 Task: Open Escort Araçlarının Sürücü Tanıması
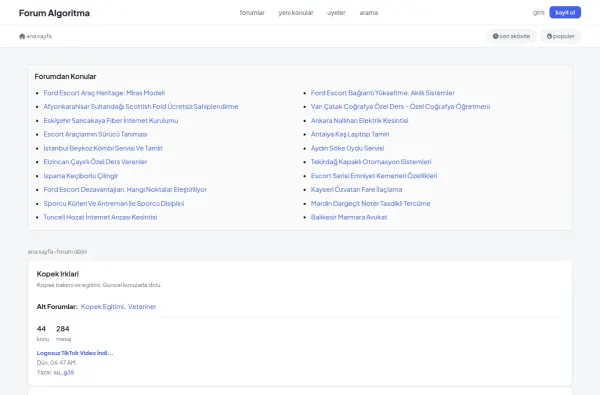(95, 134)
